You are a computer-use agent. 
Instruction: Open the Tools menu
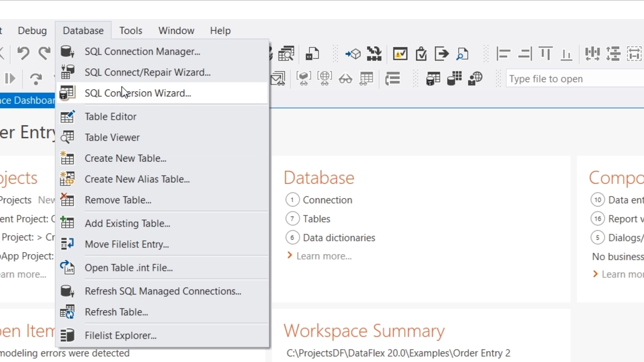tap(131, 31)
